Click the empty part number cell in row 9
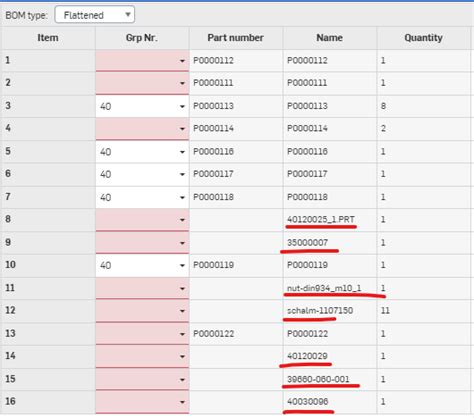Viewport: 474px width, 418px height. click(x=236, y=243)
